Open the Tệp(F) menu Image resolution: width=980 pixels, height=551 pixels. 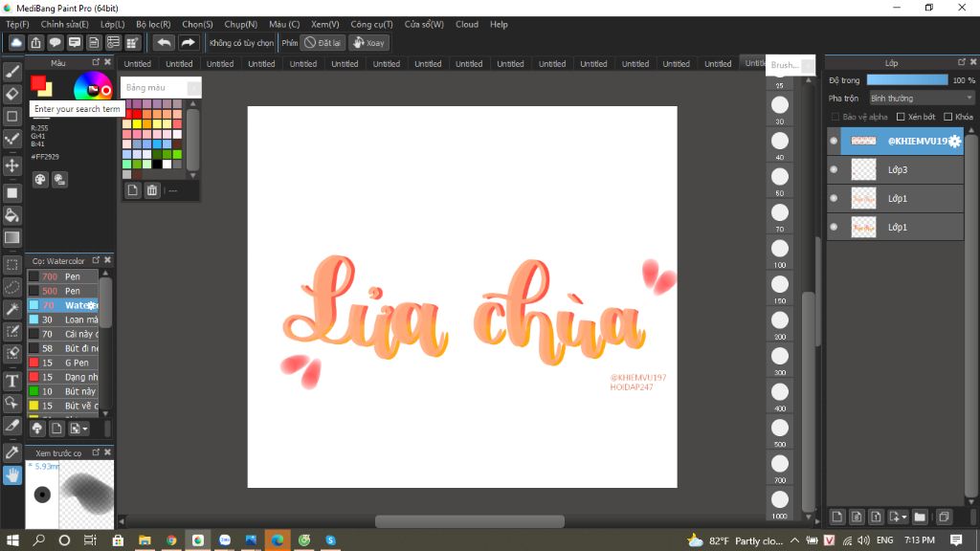click(17, 24)
